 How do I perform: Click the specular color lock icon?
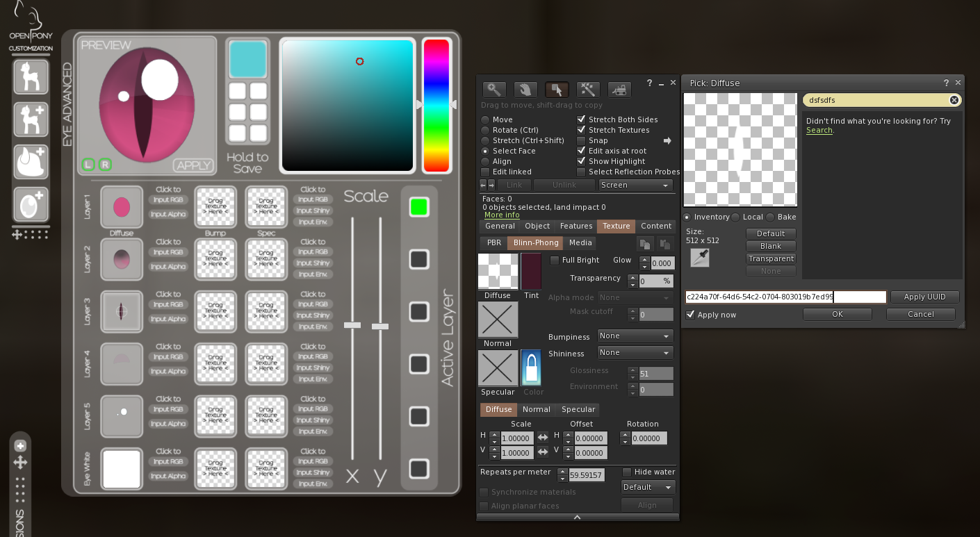click(x=531, y=368)
